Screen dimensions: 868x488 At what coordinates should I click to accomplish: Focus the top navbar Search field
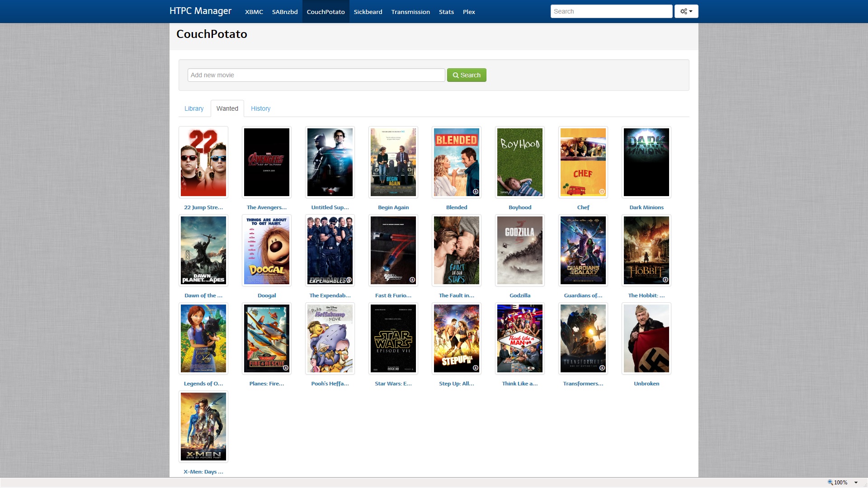click(x=611, y=11)
